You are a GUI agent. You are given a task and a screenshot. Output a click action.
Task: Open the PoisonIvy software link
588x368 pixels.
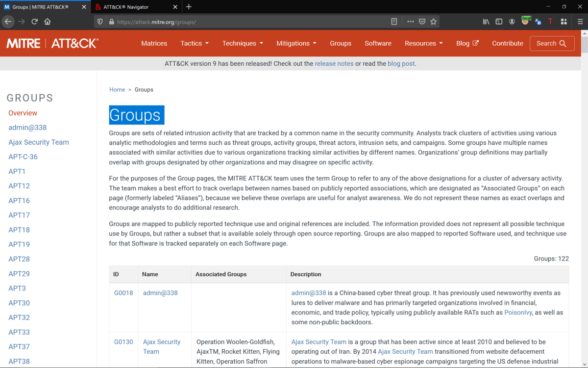tap(518, 313)
